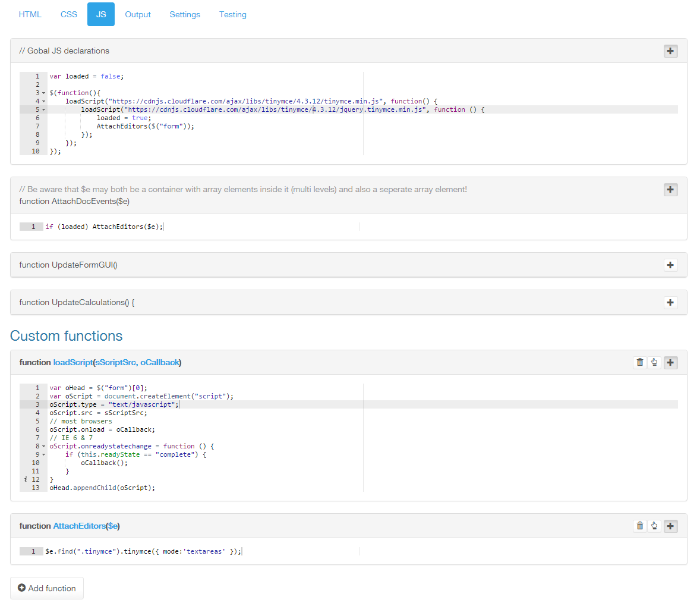Image resolution: width=700 pixels, height=606 pixels.
Task: Switch to the HTML tab
Action: [x=30, y=14]
